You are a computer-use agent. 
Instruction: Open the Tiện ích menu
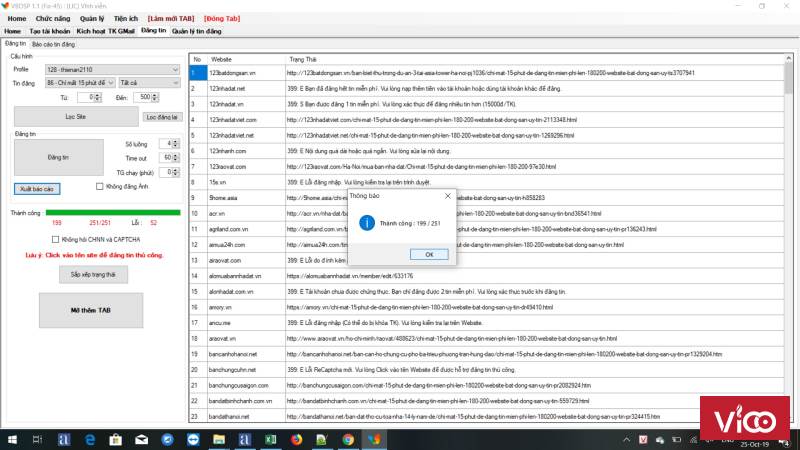[125, 18]
